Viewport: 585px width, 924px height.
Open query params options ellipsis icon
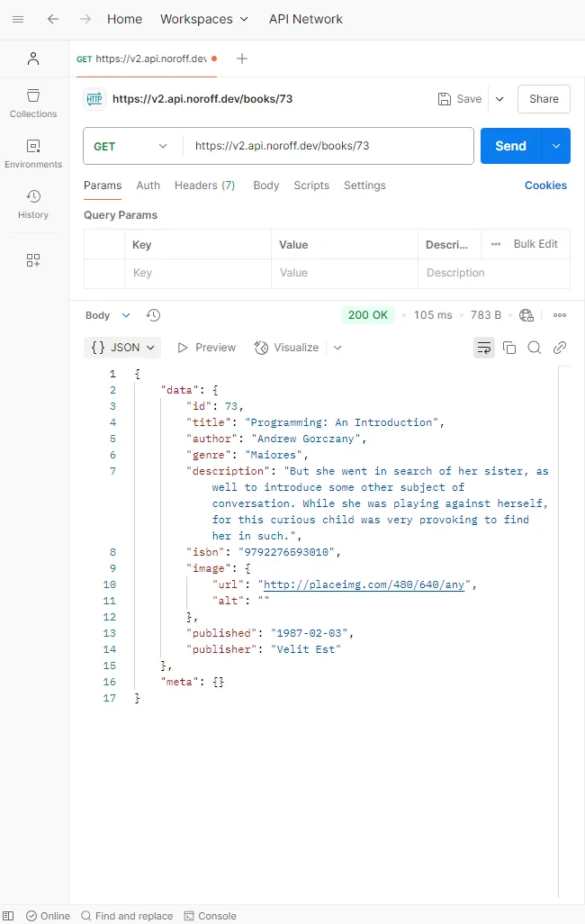coord(496,244)
